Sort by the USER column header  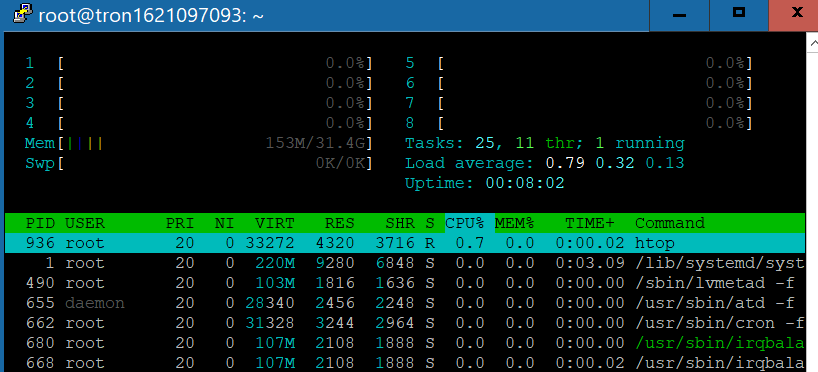(x=85, y=223)
